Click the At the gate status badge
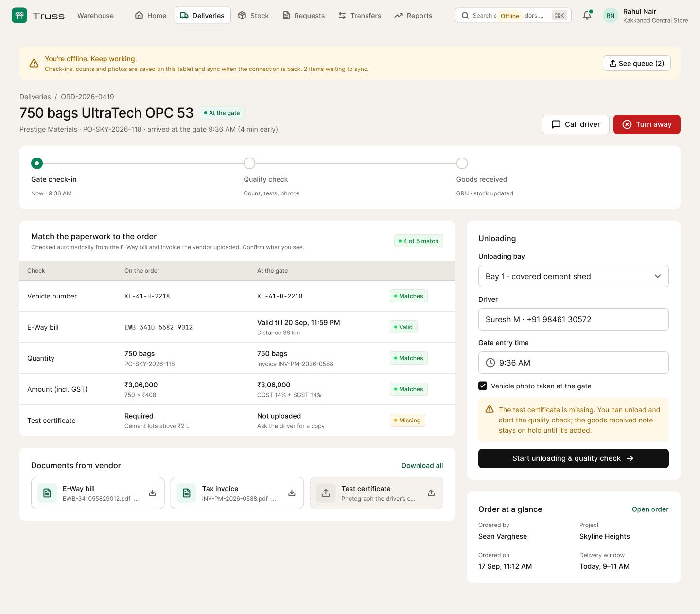Viewport: 700px width, 614px height. 222,113
